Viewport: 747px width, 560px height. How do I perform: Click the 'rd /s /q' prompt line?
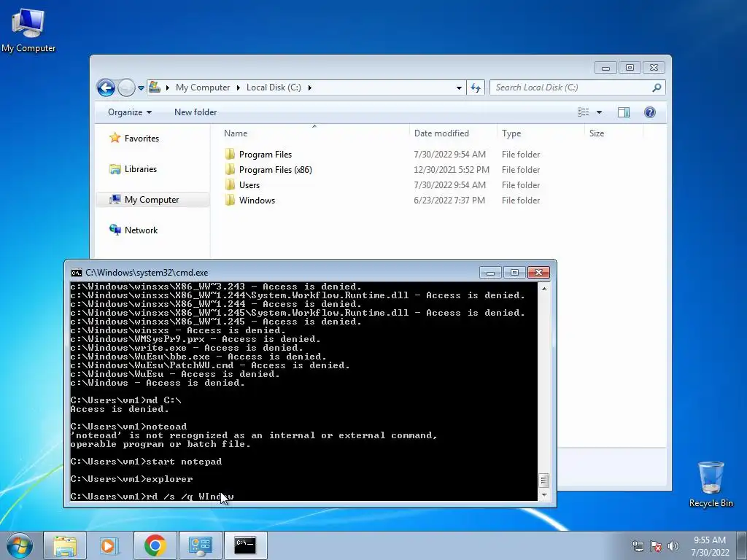tap(152, 496)
